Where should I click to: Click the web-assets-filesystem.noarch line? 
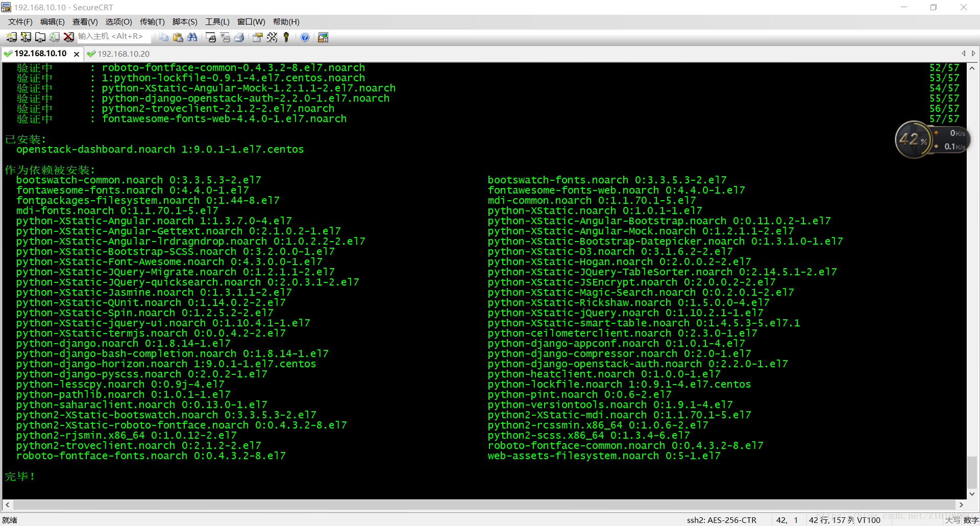point(604,456)
